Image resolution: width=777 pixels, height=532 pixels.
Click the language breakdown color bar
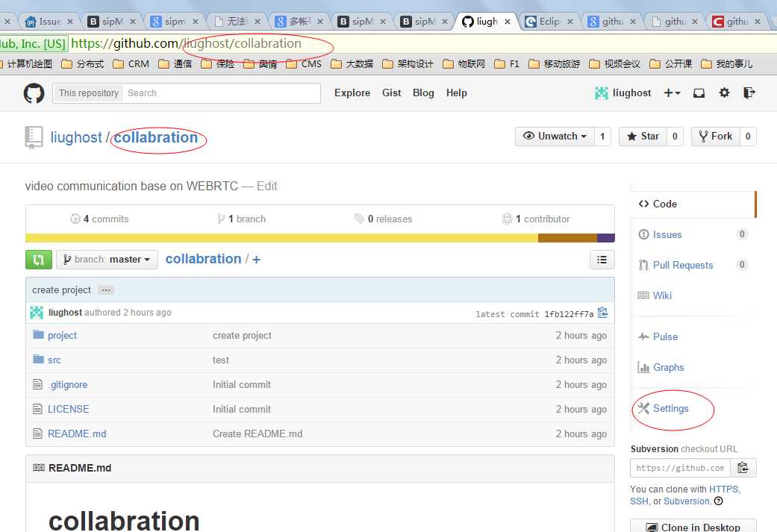320,238
